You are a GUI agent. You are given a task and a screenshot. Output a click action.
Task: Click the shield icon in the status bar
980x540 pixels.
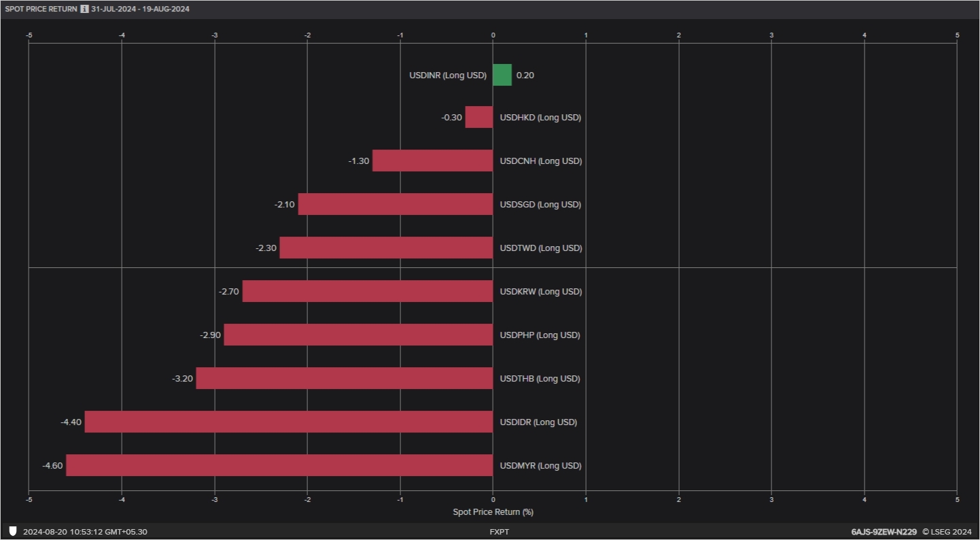[12, 532]
